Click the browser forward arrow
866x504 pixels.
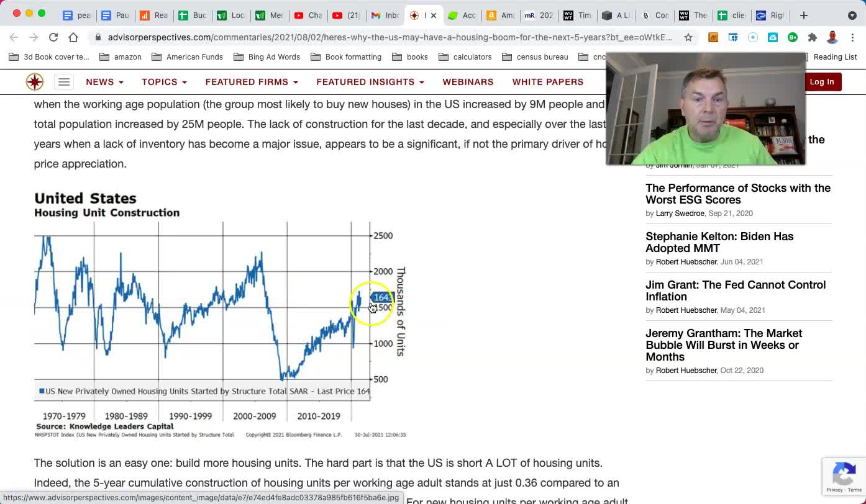tap(34, 37)
